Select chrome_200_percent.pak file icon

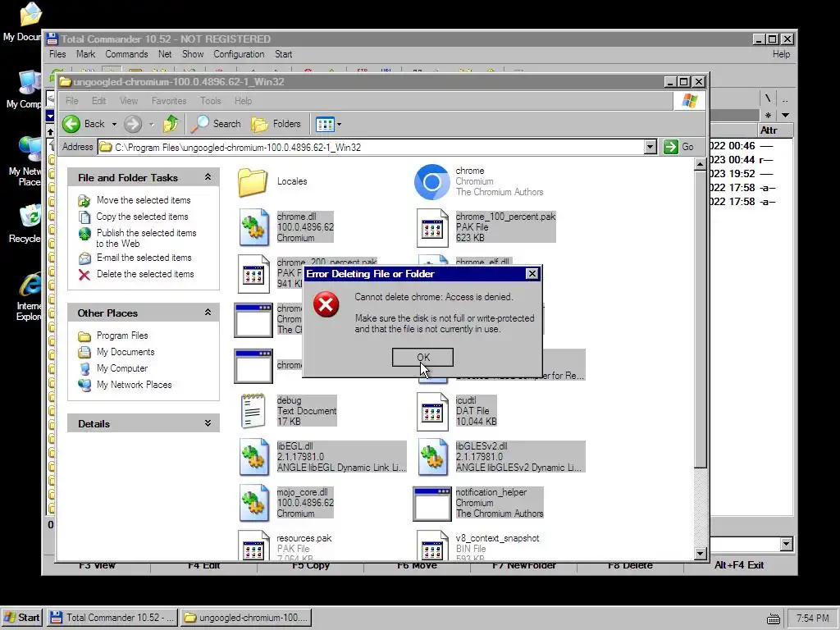[253, 274]
